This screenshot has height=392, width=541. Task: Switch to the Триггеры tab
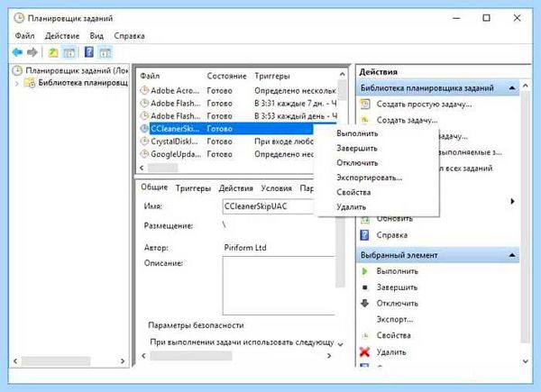[193, 188]
